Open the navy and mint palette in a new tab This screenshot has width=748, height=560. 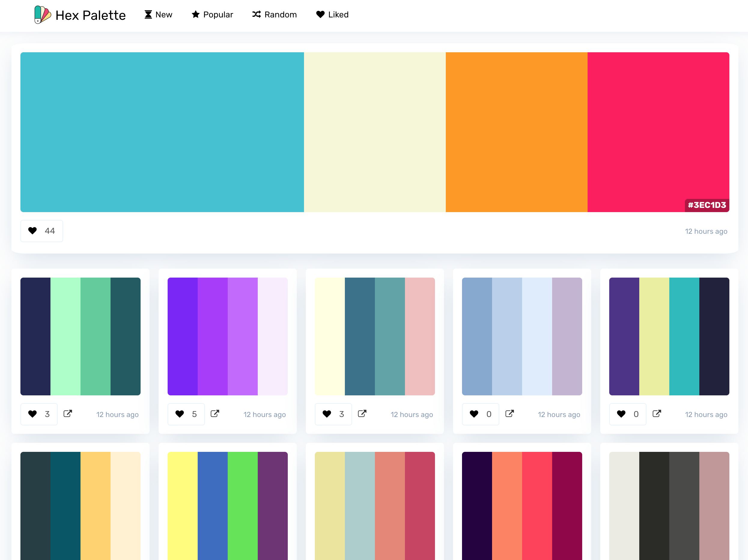point(68,414)
